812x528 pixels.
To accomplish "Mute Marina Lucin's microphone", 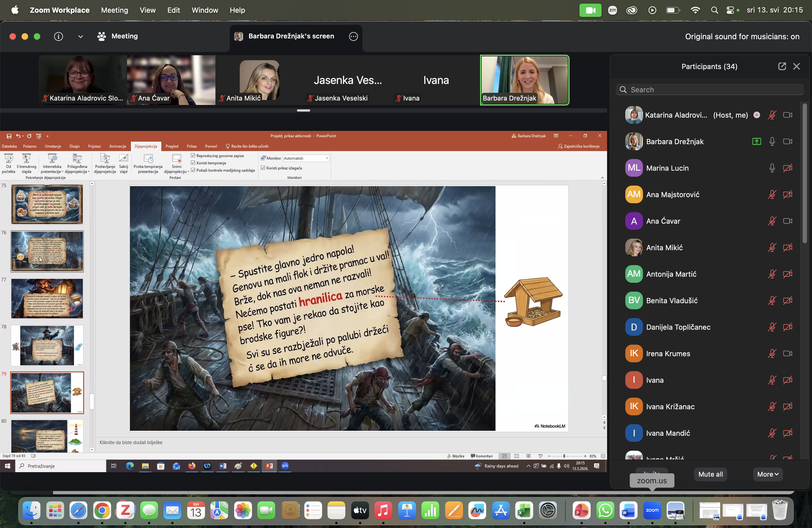I will pyautogui.click(x=772, y=168).
